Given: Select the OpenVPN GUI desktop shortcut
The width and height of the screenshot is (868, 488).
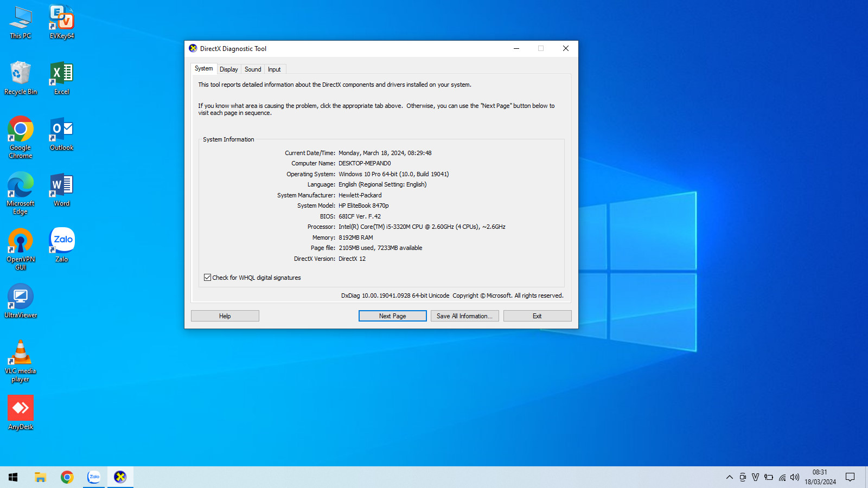Looking at the screenshot, I should [x=21, y=249].
